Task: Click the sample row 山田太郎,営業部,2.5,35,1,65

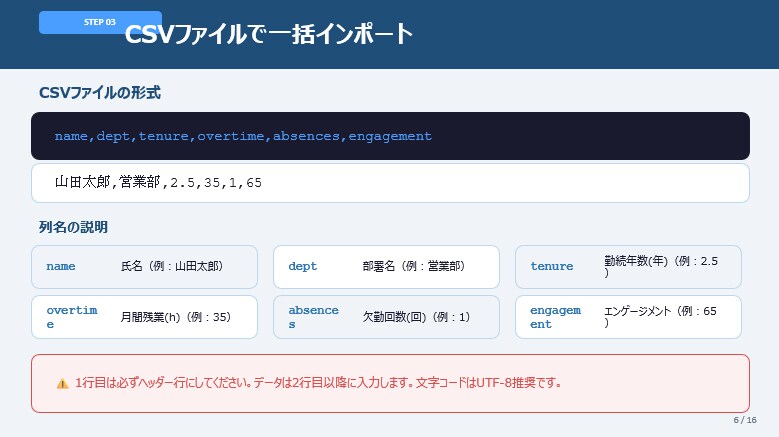Action: coord(390,183)
